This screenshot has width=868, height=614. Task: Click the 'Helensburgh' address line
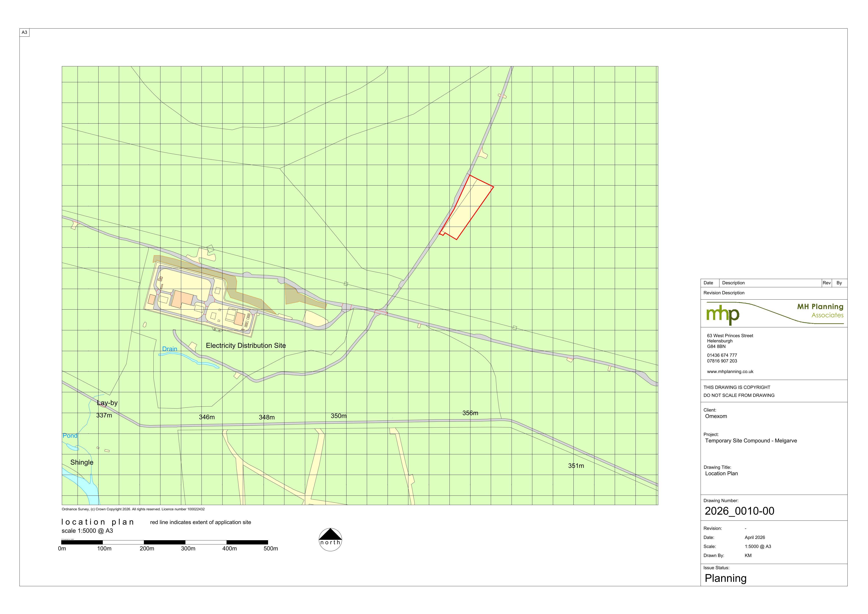[x=719, y=341]
